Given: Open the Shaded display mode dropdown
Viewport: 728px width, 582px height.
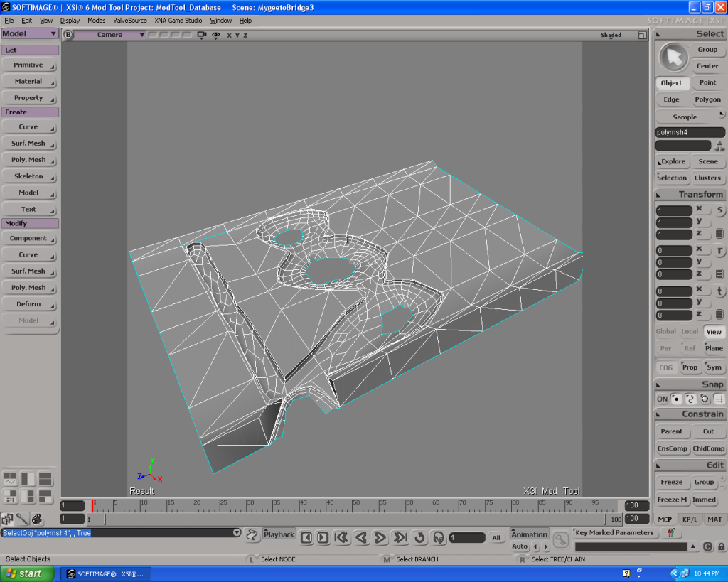Looking at the screenshot, I should pyautogui.click(x=611, y=35).
